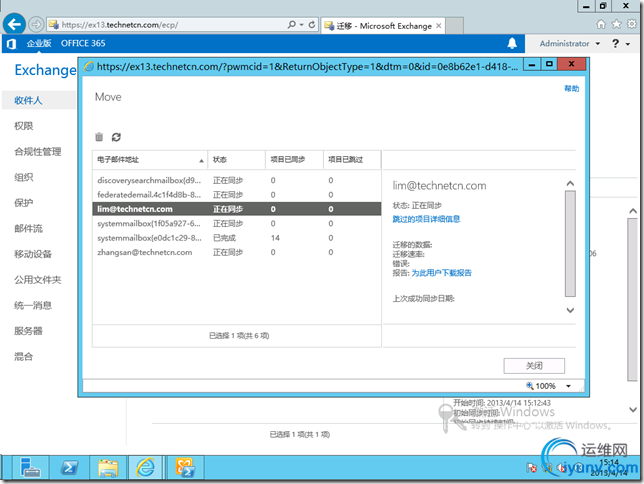Screen dimensions: 644x484
Task: Open File Explorer from taskbar
Action: click(x=108, y=468)
